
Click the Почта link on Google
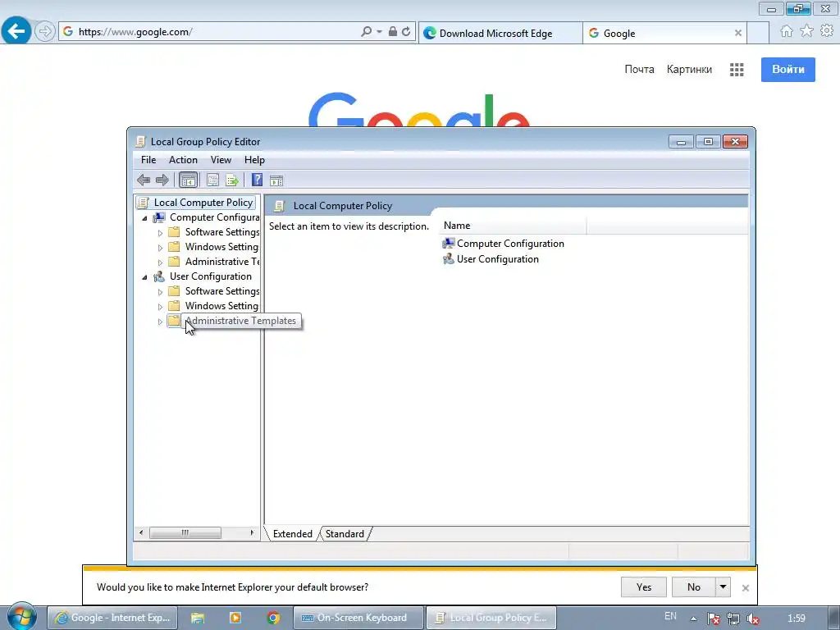pyautogui.click(x=639, y=69)
